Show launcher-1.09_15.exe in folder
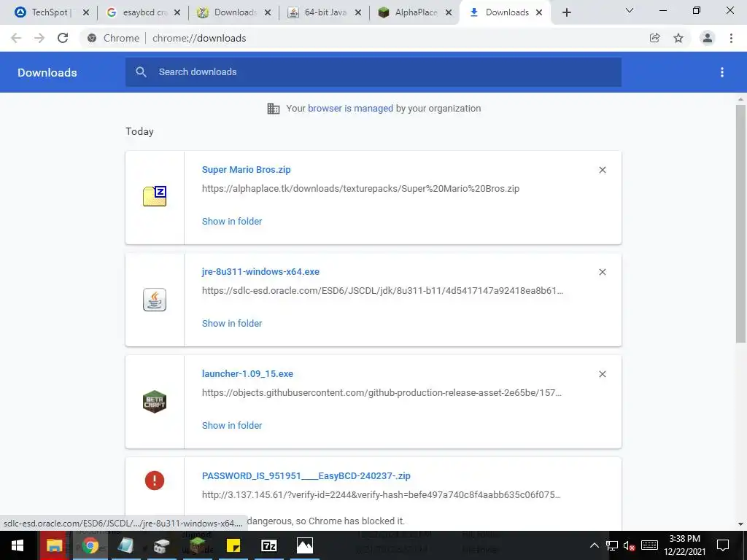747x560 pixels. coord(232,426)
